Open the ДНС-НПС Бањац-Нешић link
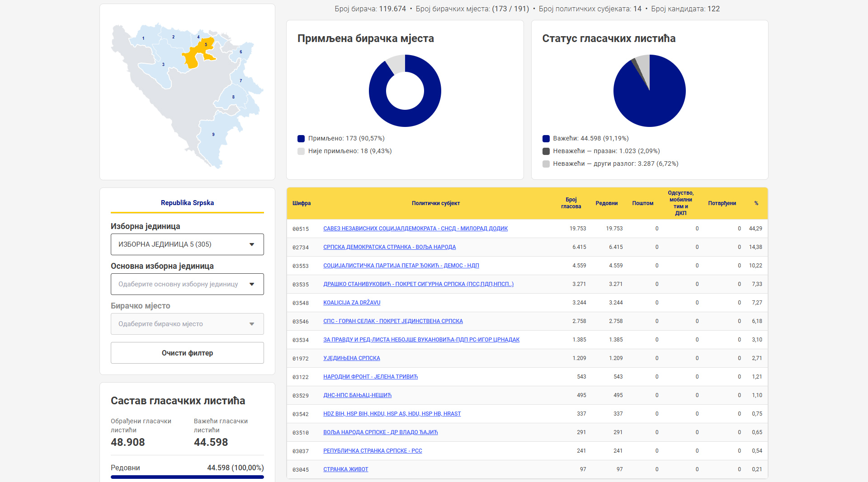Viewport: 868px width, 482px height. pos(357,395)
